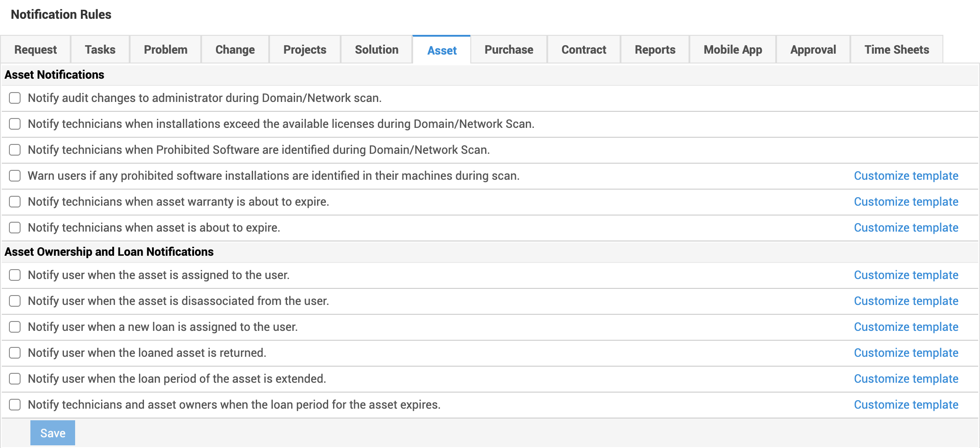Open the Mobile App tab

click(x=733, y=50)
